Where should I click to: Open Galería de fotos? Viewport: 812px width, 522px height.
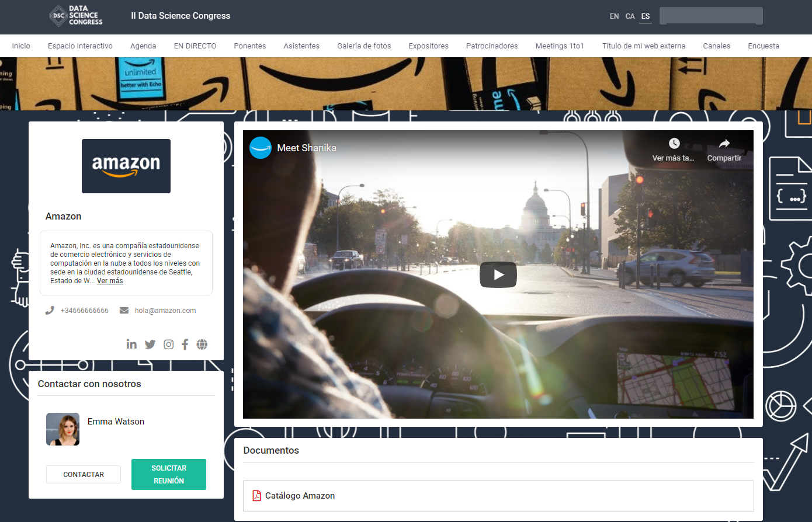click(364, 46)
